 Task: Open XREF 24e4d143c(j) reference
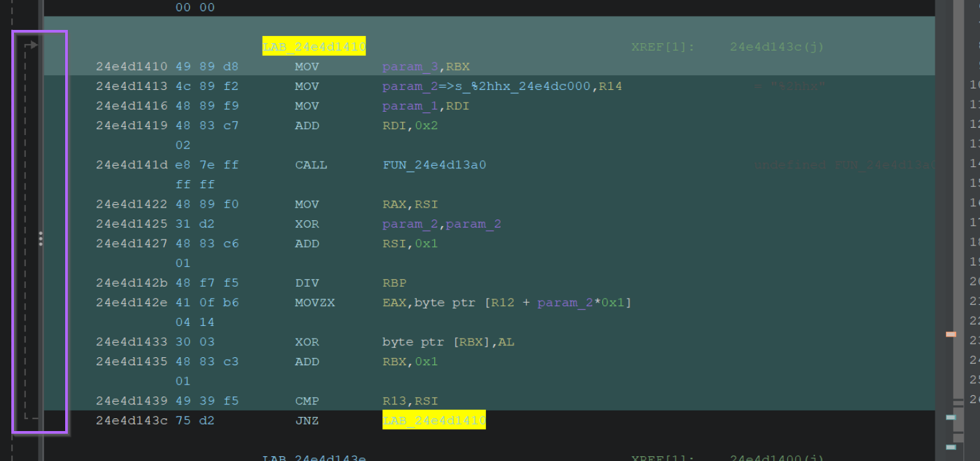point(777,47)
